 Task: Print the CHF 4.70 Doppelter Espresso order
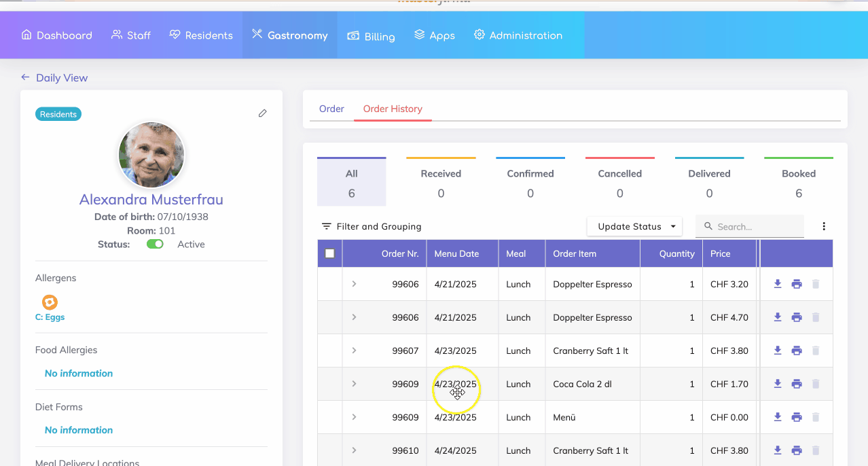(x=797, y=317)
